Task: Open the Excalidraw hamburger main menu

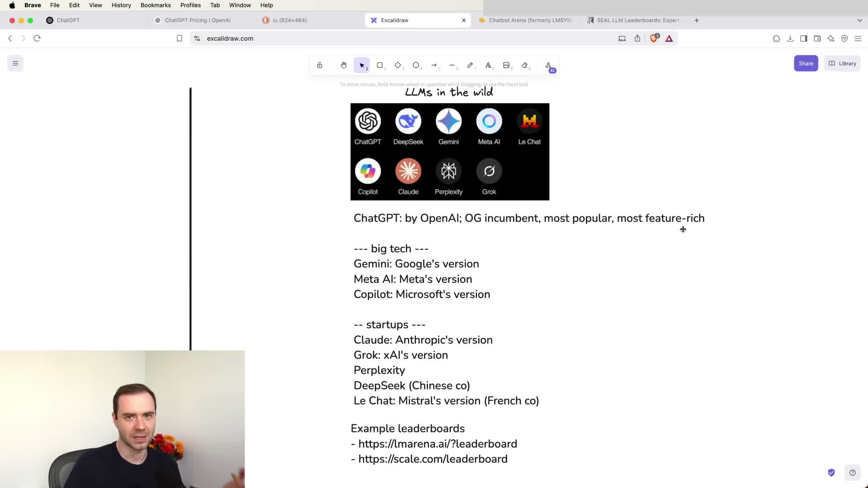Action: coord(15,63)
